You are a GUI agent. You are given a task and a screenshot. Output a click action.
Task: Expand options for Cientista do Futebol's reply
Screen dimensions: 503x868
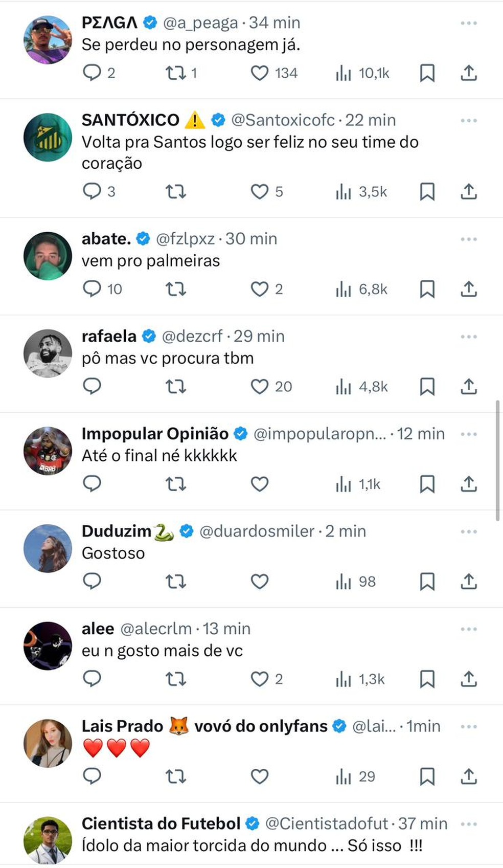(x=468, y=824)
